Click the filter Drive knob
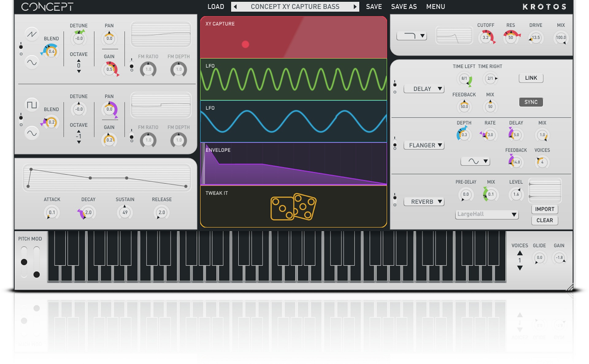 pos(536,38)
